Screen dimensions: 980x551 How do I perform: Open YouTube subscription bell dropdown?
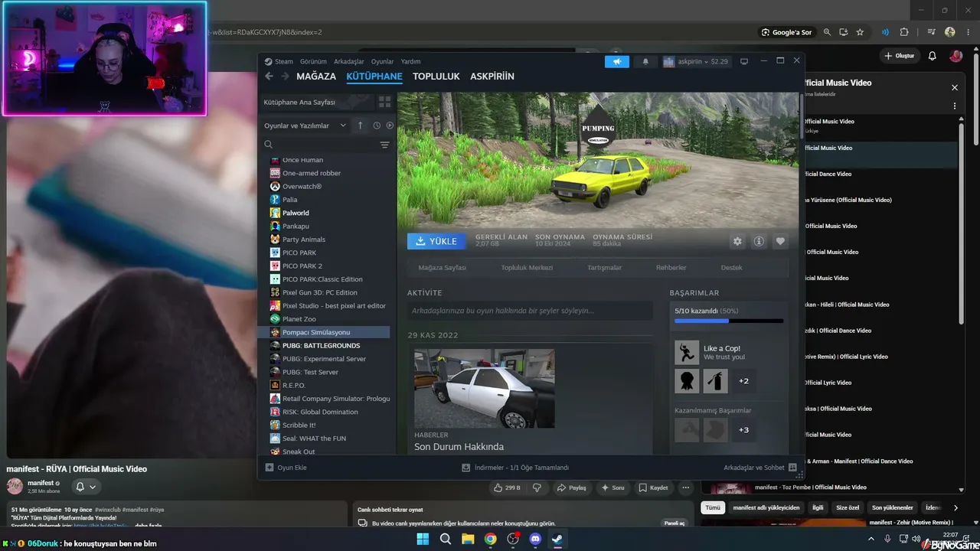coord(86,487)
